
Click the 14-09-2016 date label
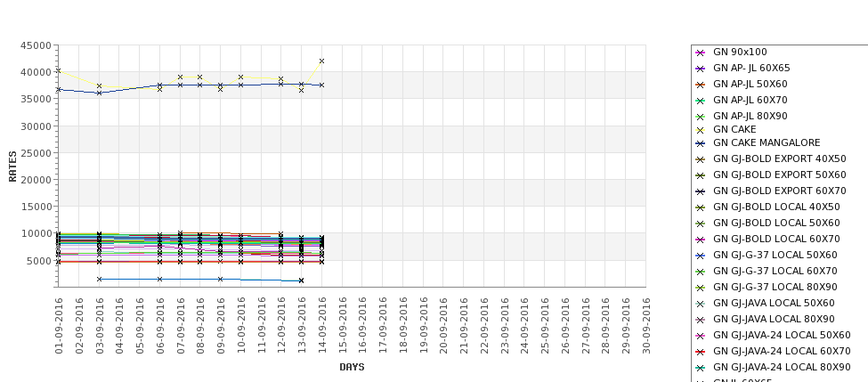point(321,326)
